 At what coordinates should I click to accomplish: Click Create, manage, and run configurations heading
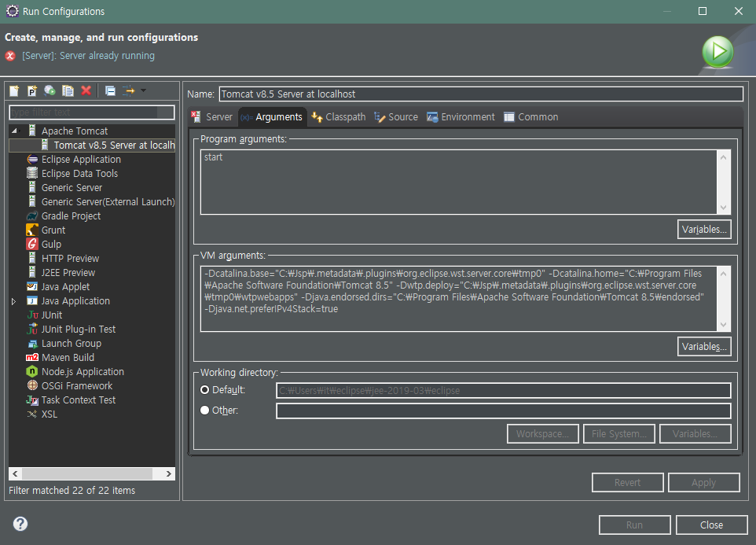[101, 37]
